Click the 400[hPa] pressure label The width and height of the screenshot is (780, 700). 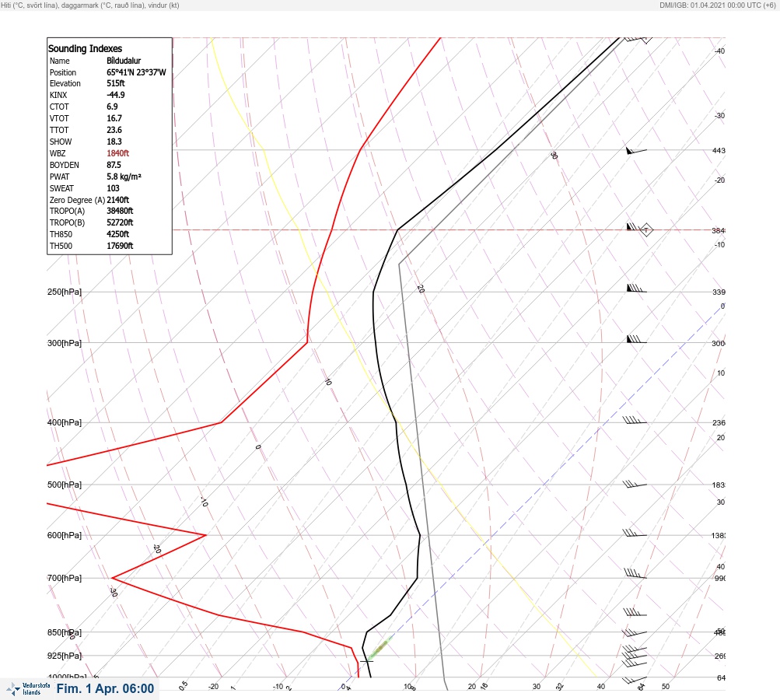tap(65, 422)
